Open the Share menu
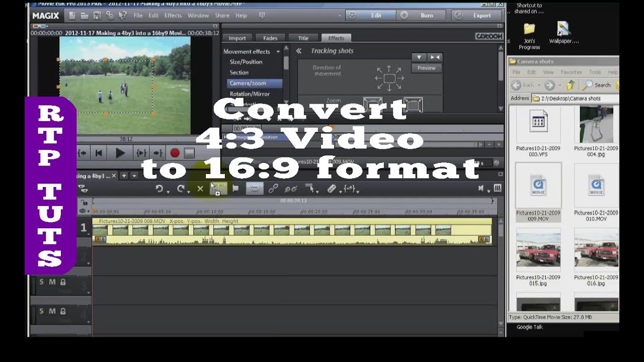Image resolution: width=644 pixels, height=362 pixels. pos(222,16)
